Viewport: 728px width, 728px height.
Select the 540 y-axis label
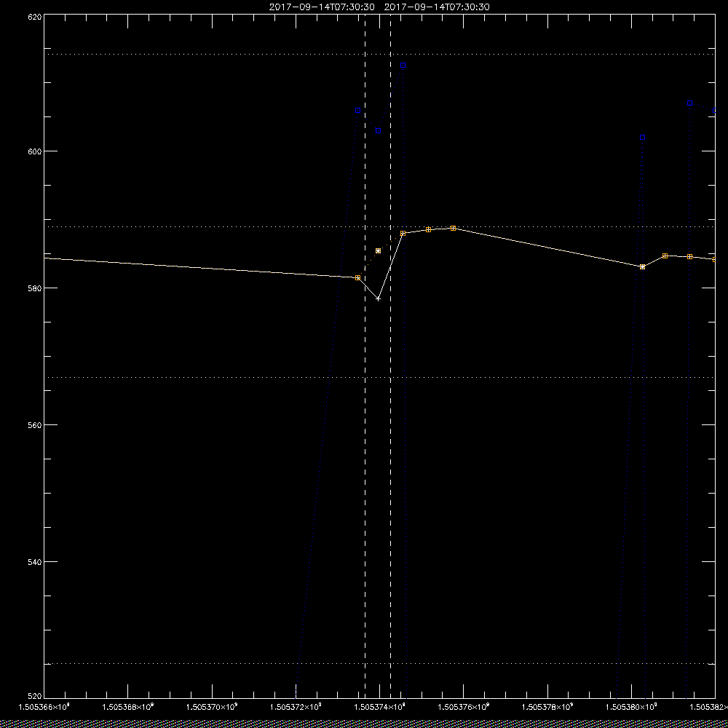35,562
